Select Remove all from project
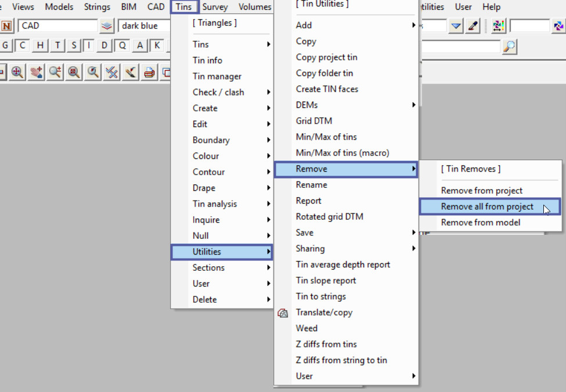This screenshot has height=392, width=566. click(x=486, y=206)
